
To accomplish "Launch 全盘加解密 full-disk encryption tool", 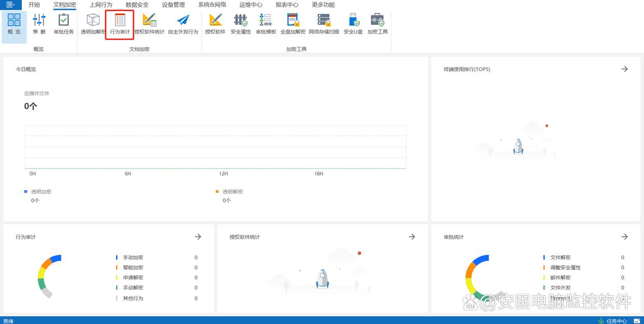I will click(x=293, y=24).
